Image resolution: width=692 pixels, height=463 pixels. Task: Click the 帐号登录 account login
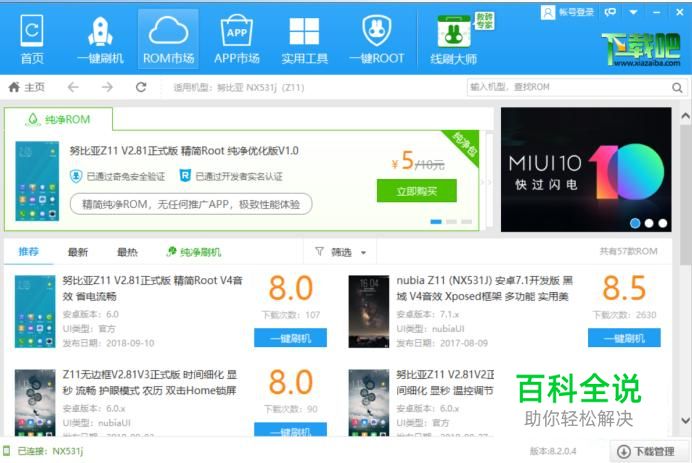tap(568, 12)
